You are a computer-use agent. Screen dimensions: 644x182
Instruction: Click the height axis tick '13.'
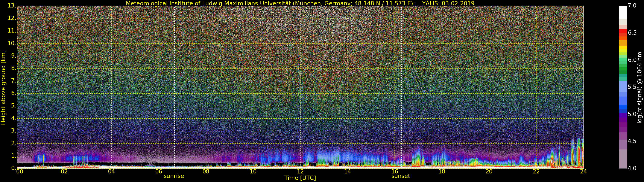[x=12, y=6]
